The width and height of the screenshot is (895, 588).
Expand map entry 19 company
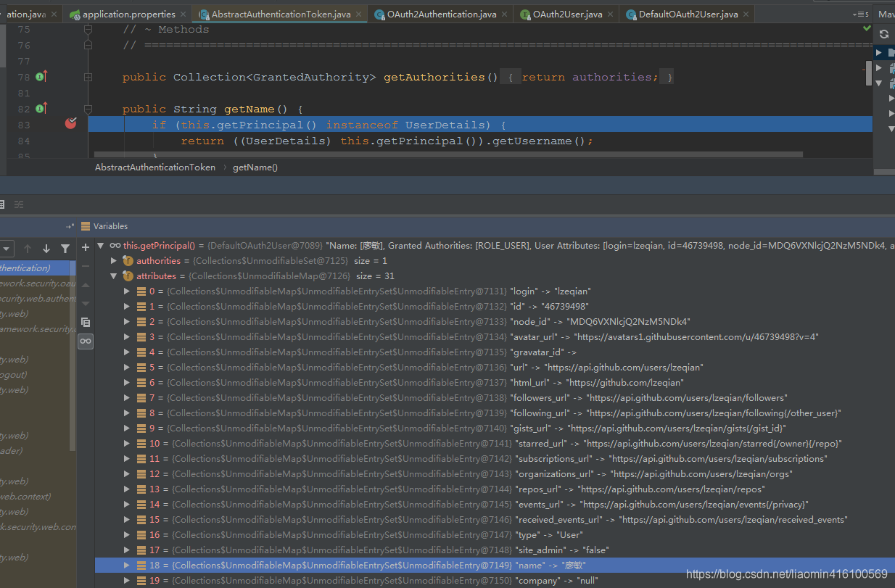coord(126,580)
